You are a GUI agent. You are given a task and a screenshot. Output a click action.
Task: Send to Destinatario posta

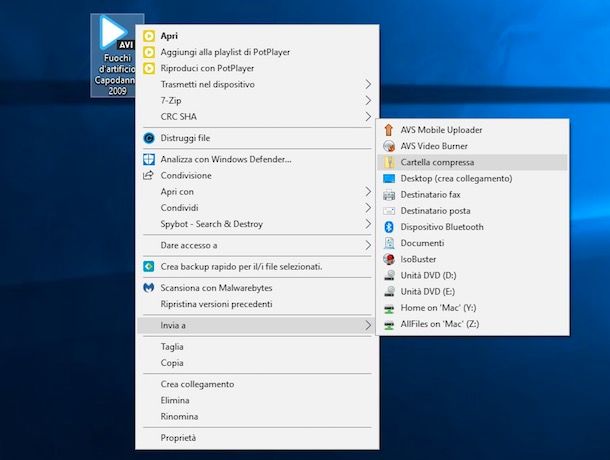click(472, 211)
